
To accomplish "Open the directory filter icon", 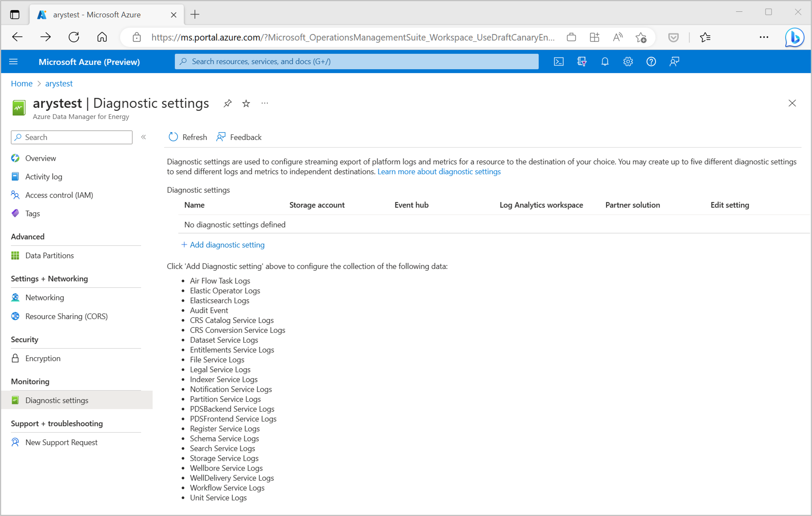I will pos(582,61).
